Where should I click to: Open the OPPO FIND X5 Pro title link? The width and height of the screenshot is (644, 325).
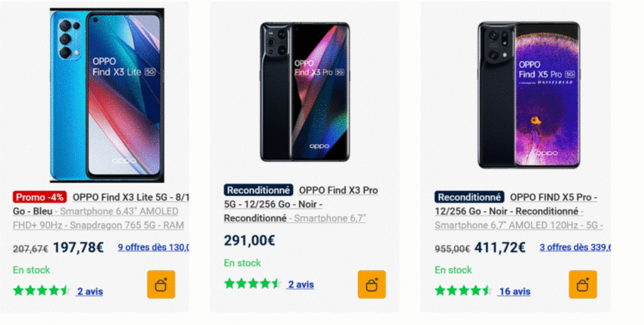tap(553, 197)
